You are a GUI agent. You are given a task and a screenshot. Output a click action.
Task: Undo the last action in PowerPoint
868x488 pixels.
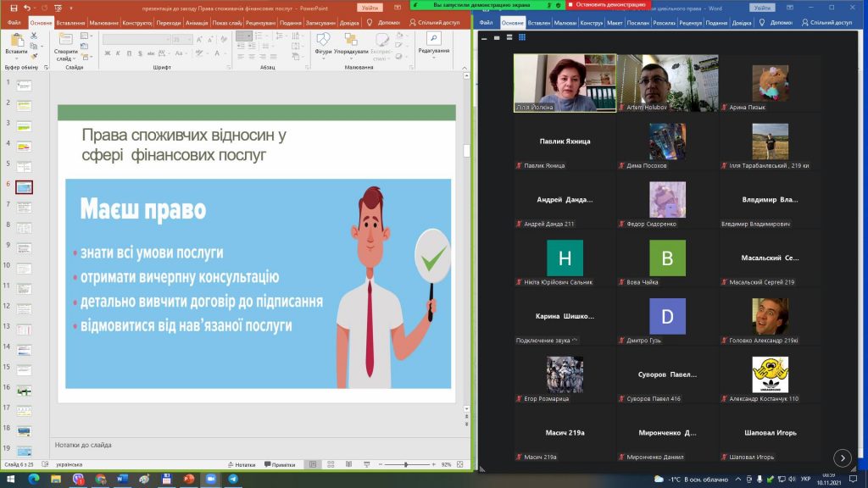pos(26,8)
